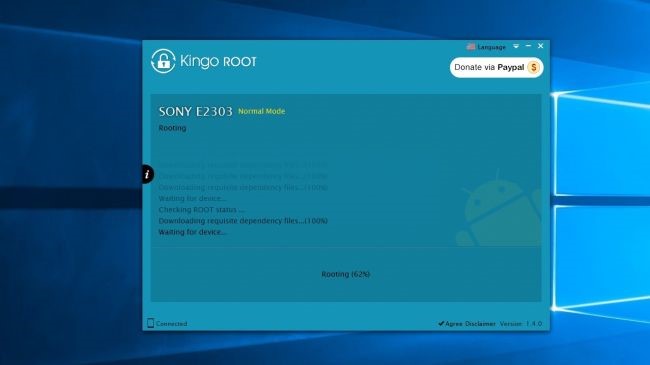This screenshot has height=365, width=650.
Task: Click the Rooting (62%) progress text
Action: [x=346, y=274]
